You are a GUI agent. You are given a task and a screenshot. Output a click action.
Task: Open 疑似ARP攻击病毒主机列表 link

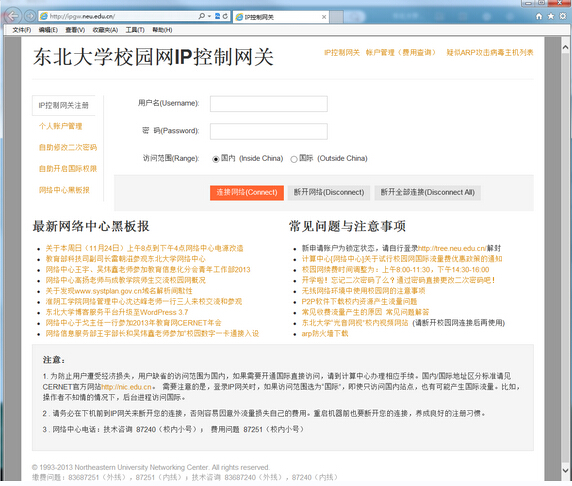point(490,53)
